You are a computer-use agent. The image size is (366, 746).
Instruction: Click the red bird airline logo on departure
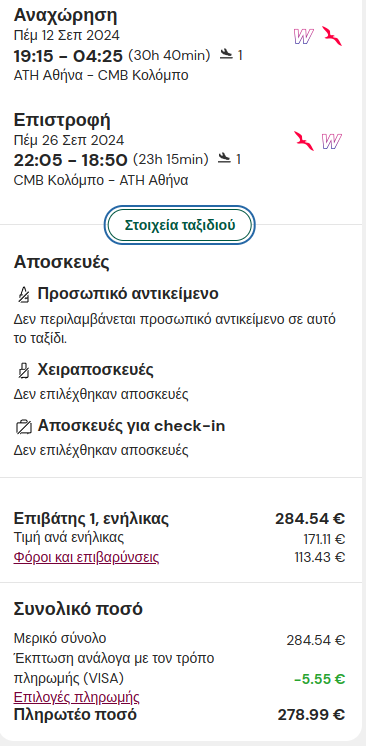332,36
